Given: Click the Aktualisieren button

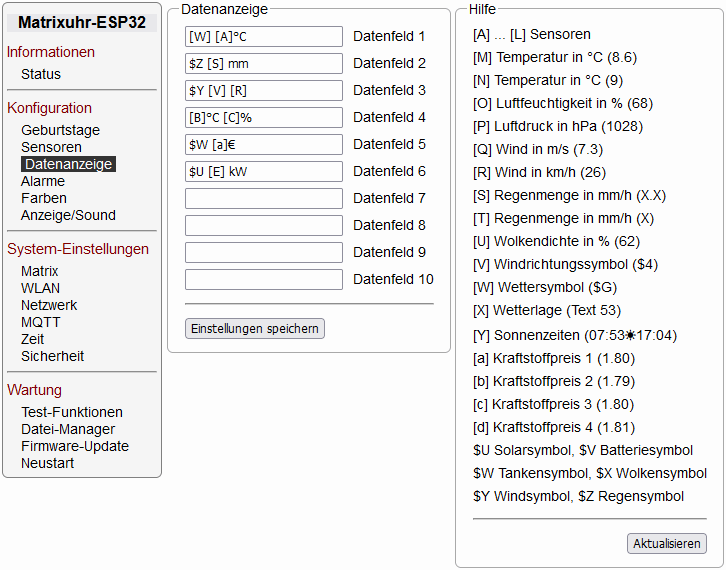Looking at the screenshot, I should [x=667, y=543].
